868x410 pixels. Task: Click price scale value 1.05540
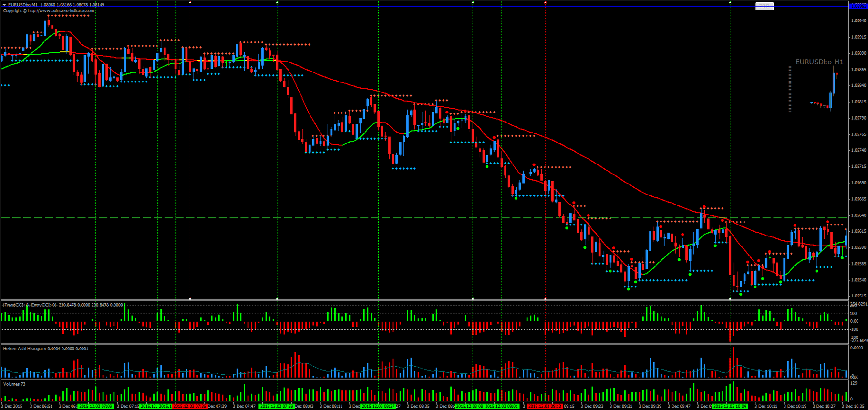coord(858,280)
